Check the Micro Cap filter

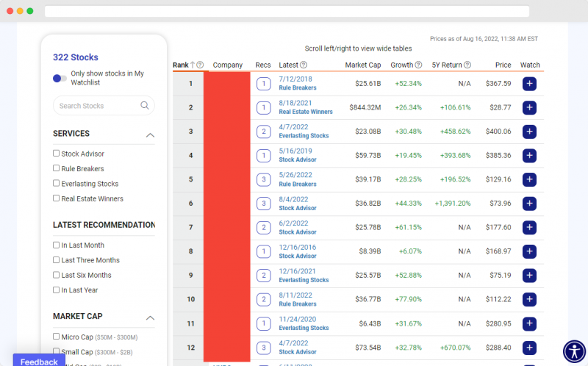pyautogui.click(x=57, y=337)
